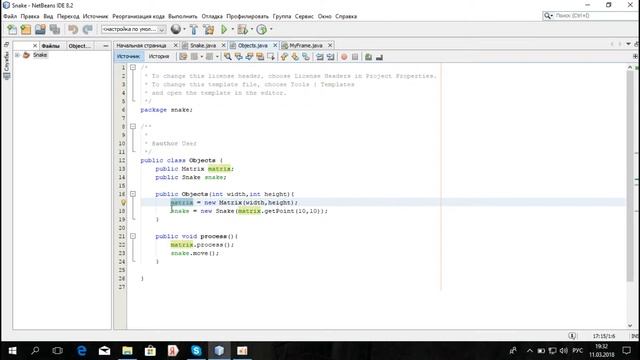The height and width of the screenshot is (360, 640).
Task: Open the Справка menu
Action: point(346,16)
